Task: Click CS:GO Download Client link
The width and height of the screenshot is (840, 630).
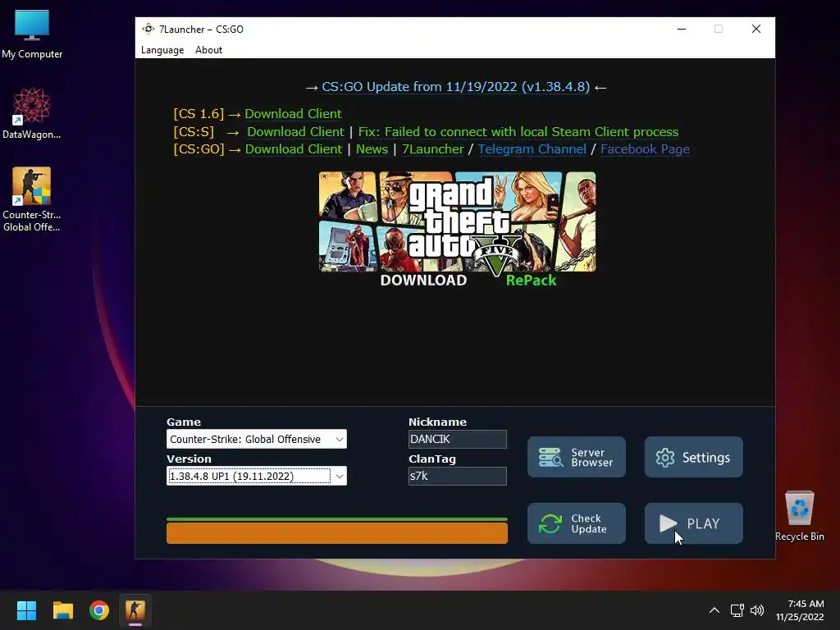Action: [294, 149]
